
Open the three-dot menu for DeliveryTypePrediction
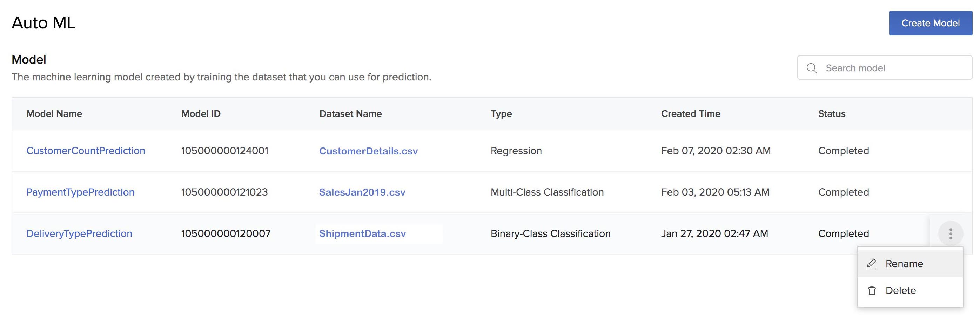click(950, 233)
